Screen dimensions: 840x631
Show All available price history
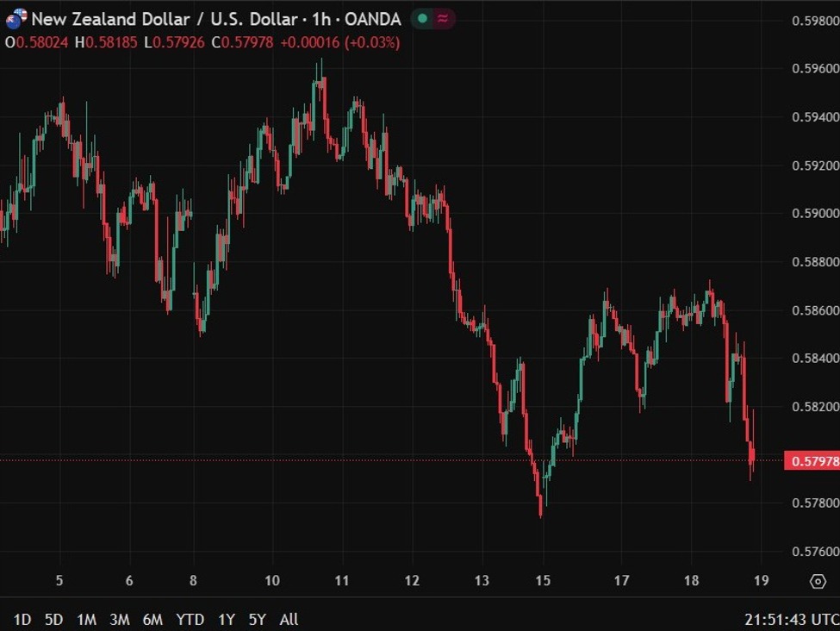tap(289, 619)
